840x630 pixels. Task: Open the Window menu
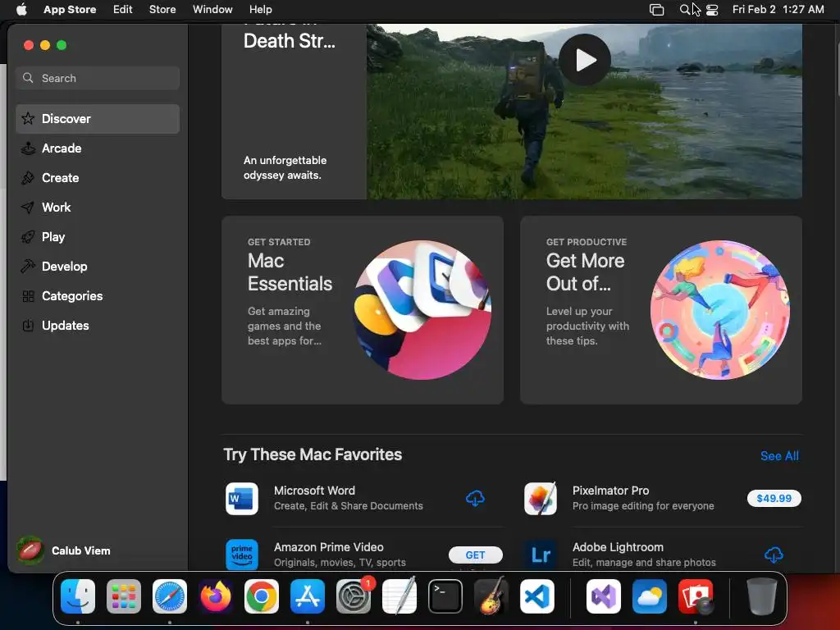click(x=212, y=9)
